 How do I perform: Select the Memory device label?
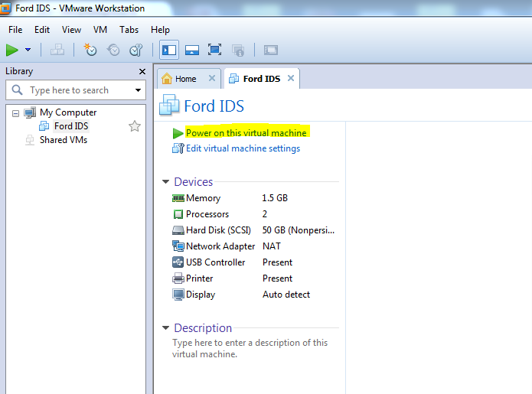[204, 198]
